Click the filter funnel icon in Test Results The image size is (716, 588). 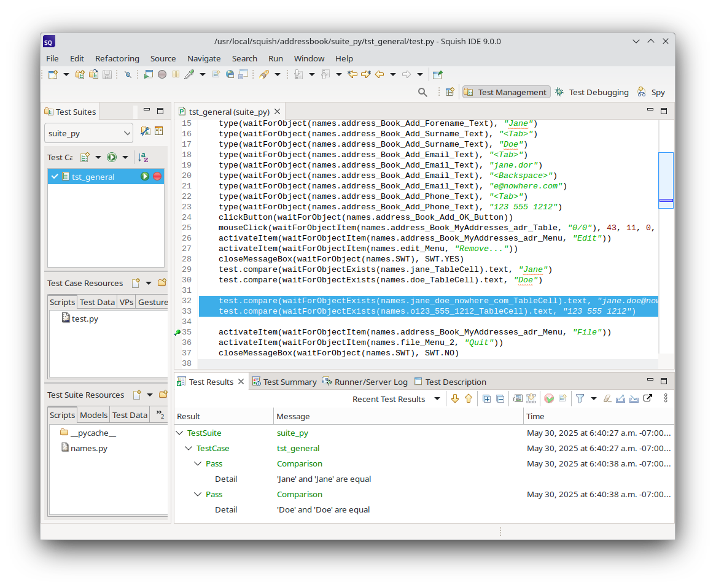579,398
